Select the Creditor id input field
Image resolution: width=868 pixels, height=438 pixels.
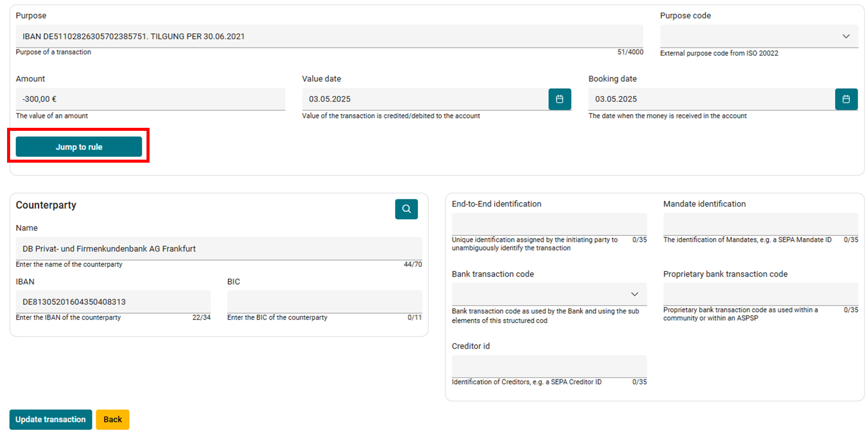[x=549, y=366]
